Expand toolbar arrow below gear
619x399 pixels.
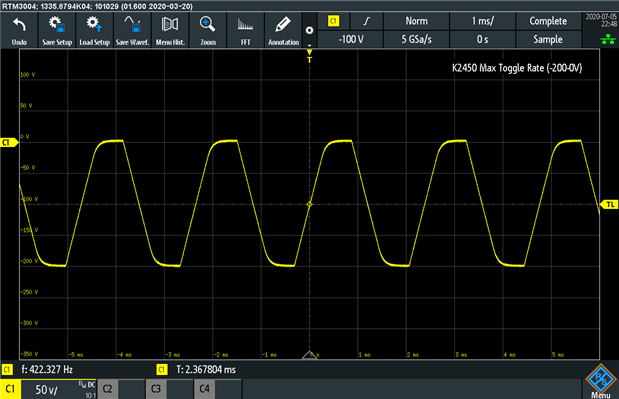310,45
